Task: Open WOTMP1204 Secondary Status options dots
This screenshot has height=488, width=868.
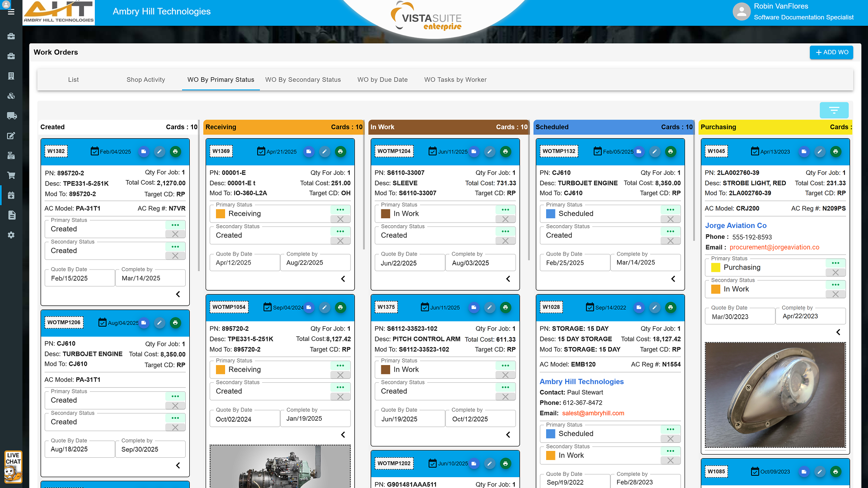Action: pos(505,231)
